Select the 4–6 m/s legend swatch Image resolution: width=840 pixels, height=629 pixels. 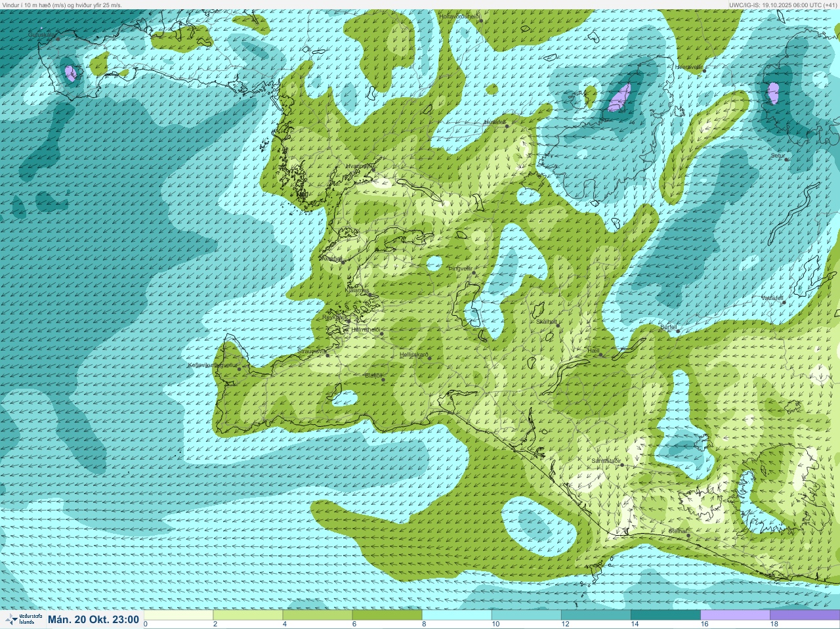[x=318, y=615]
